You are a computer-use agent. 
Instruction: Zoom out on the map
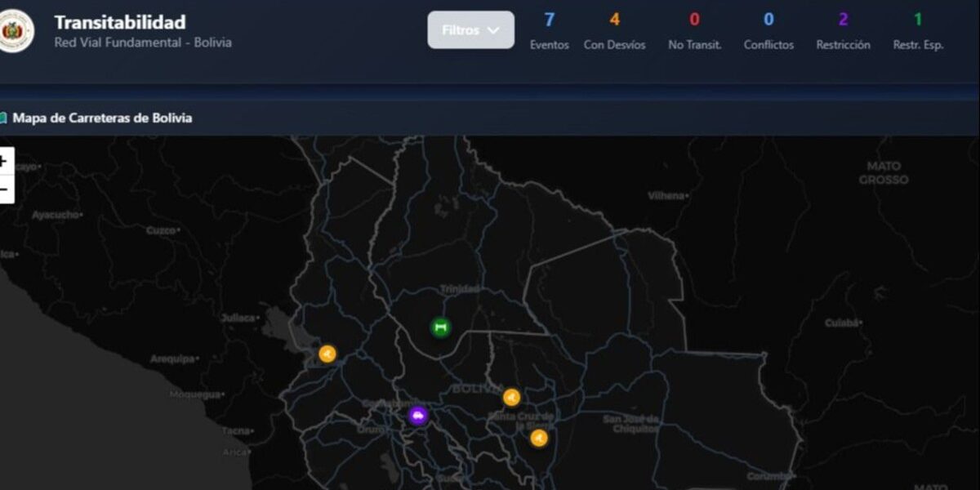4,189
